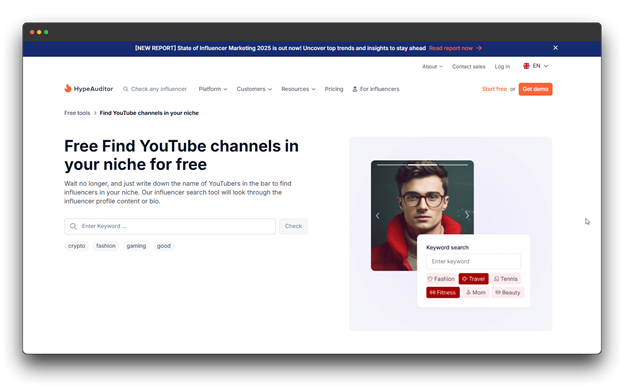Dismiss the report banner with the X
The image size is (624, 388).
555,48
